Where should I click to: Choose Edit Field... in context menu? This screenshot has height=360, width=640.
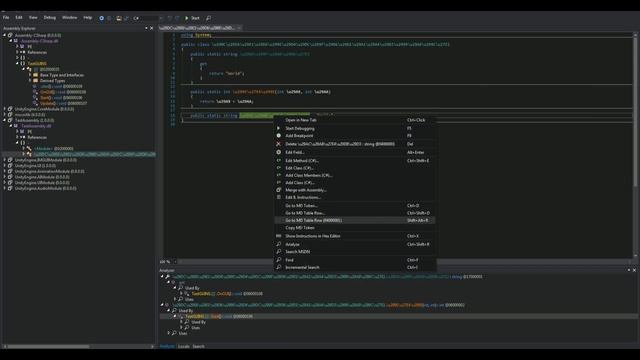[355, 152]
